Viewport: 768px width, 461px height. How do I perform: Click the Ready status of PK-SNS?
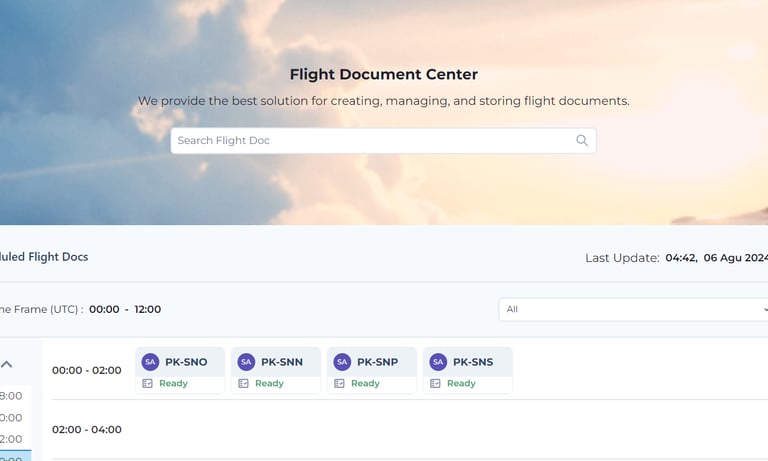[461, 384]
